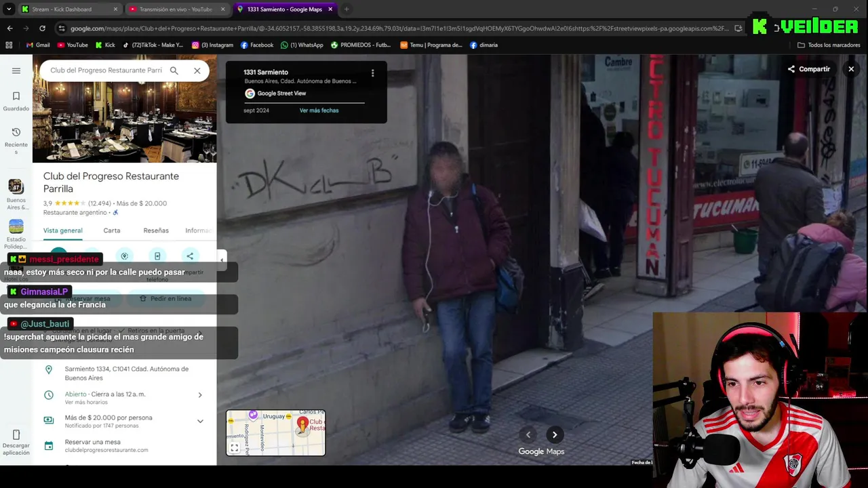
Task: Open the YouTube bookmark
Action: coord(73,45)
